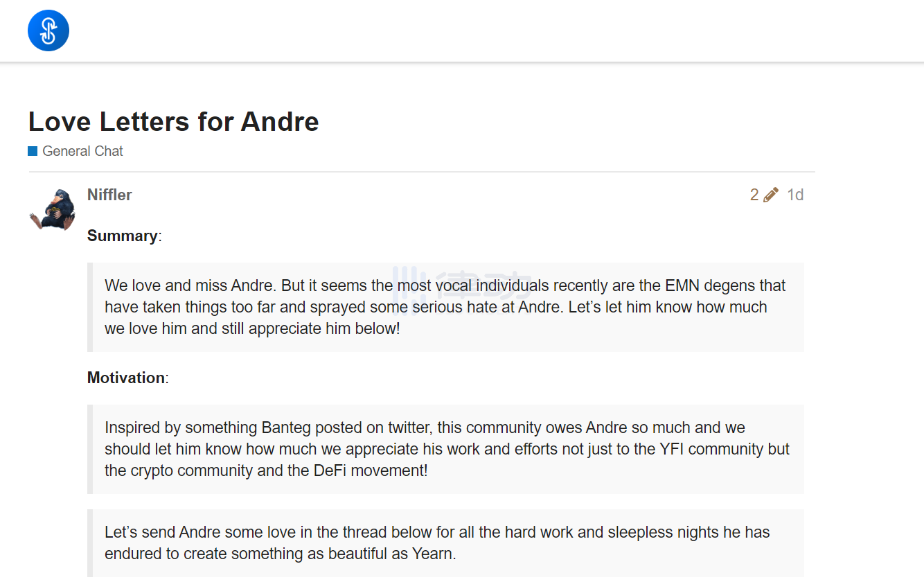Click the Summary heading
924x582 pixels.
(x=122, y=236)
